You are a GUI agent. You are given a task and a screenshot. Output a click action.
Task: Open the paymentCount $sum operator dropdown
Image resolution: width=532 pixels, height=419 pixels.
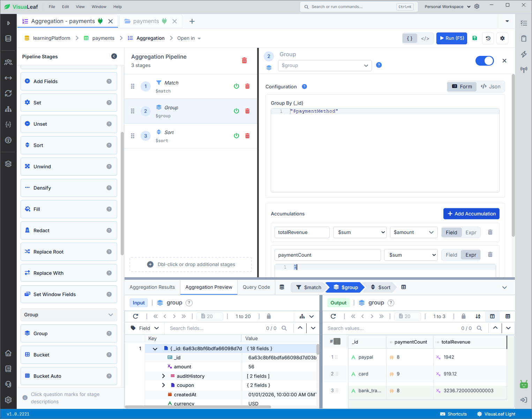(411, 255)
